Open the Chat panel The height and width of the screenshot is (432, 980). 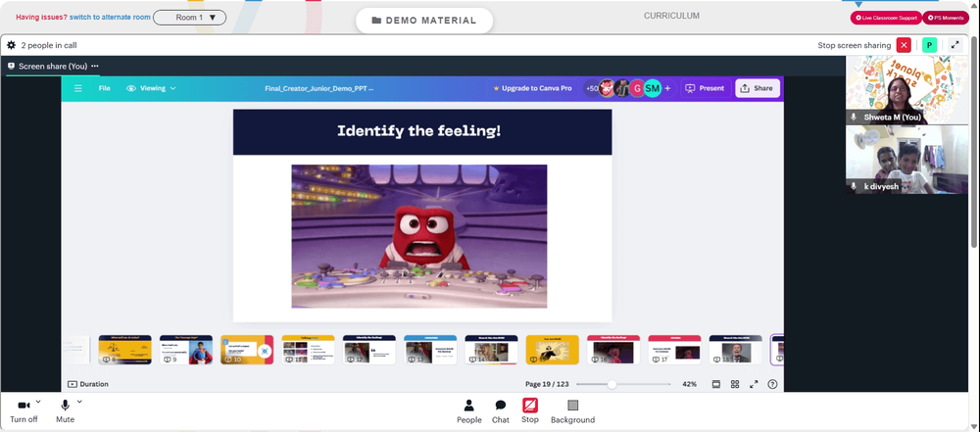(501, 411)
